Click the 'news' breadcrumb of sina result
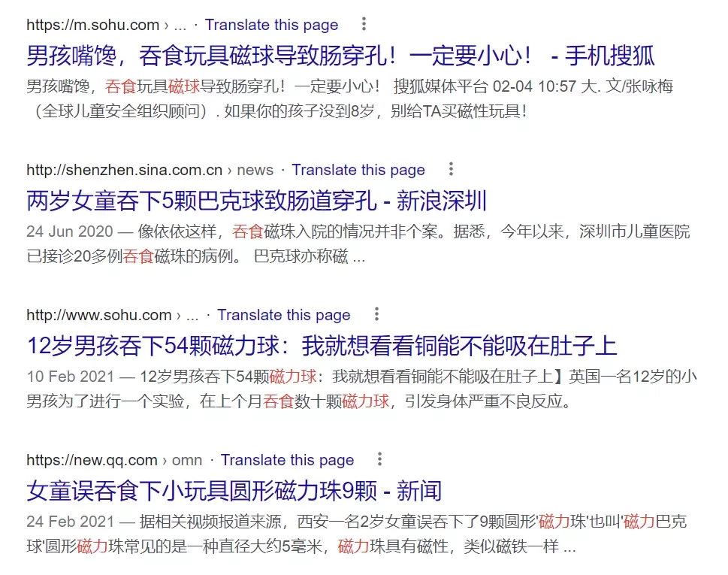The height and width of the screenshot is (575, 728). point(255,170)
